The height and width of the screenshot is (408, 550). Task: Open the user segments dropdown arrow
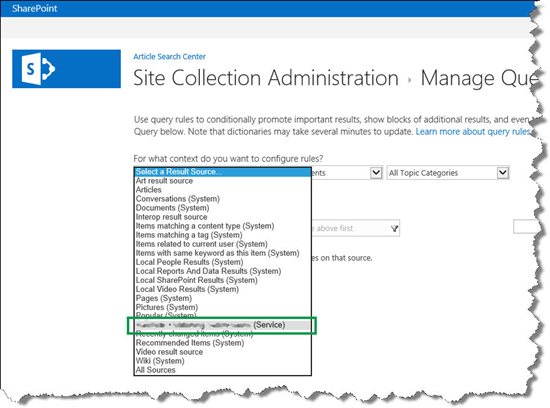376,173
